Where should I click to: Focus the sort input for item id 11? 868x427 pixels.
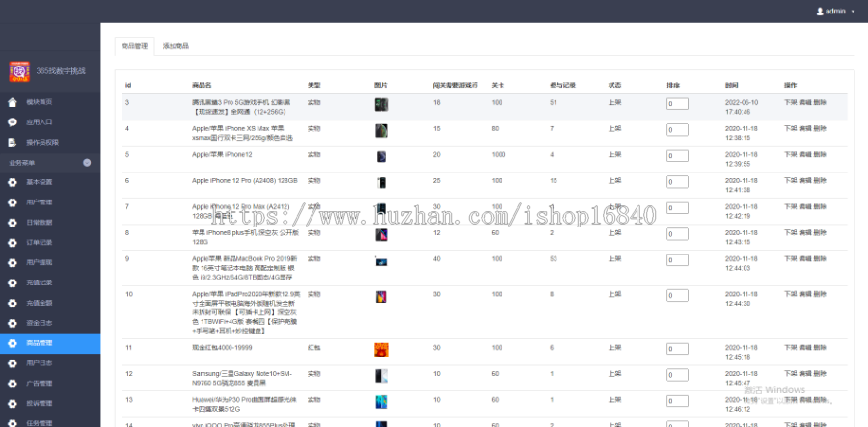point(677,349)
